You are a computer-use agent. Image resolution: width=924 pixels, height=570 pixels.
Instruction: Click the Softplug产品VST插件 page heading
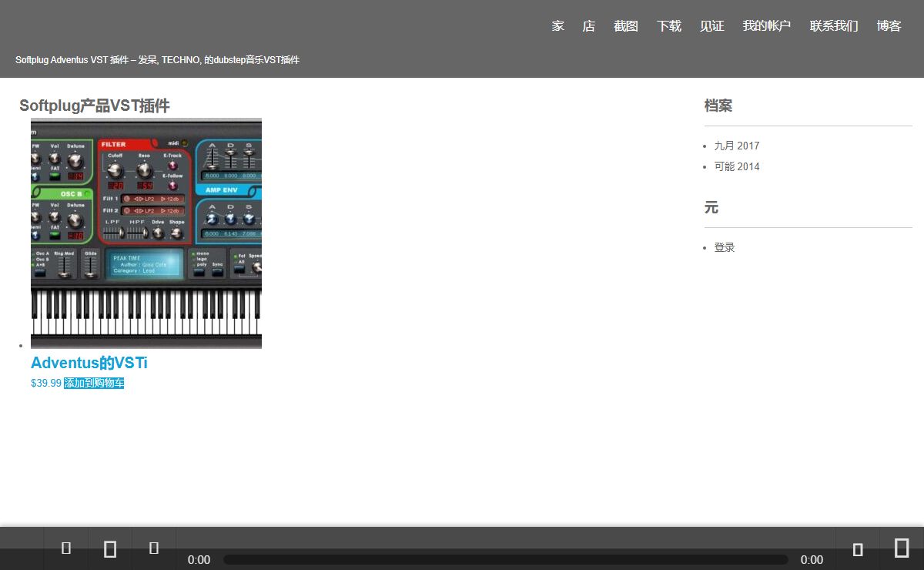coord(95,106)
